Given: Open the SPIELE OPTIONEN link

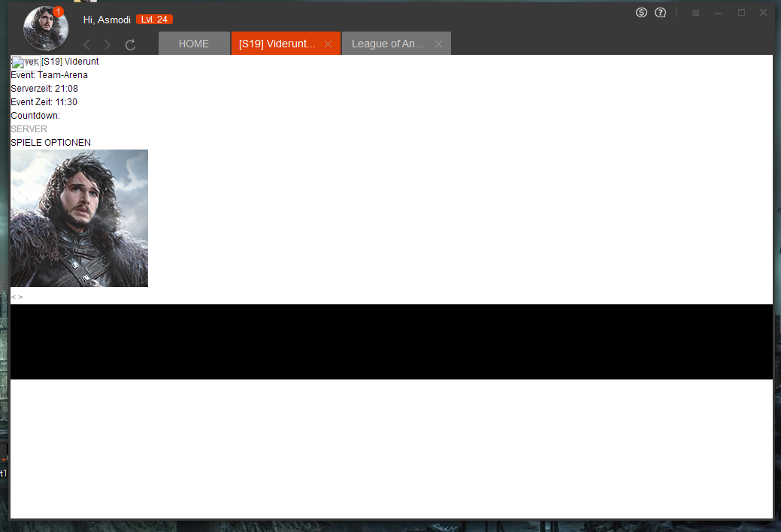Looking at the screenshot, I should 50,143.
